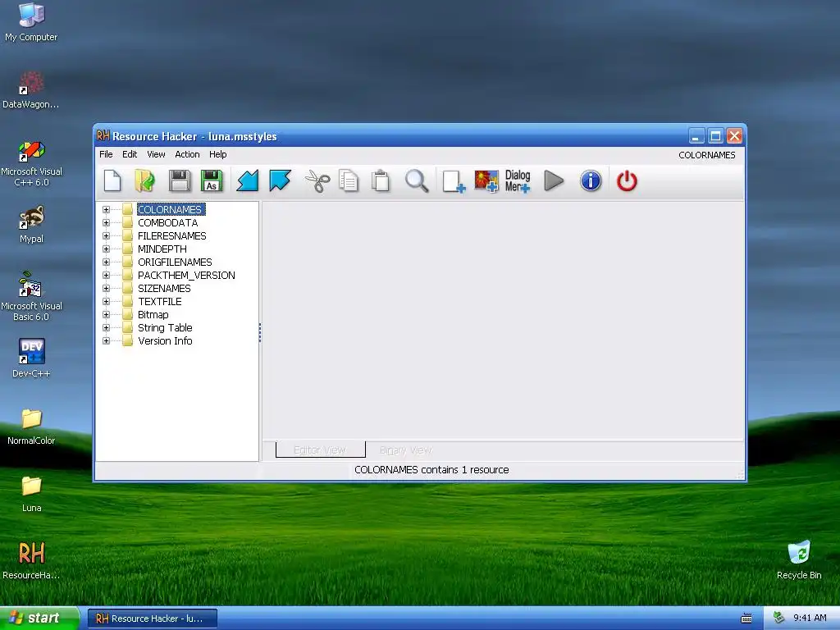Image resolution: width=840 pixels, height=630 pixels.
Task: Expand the Version Info tree node
Action: 106,340
